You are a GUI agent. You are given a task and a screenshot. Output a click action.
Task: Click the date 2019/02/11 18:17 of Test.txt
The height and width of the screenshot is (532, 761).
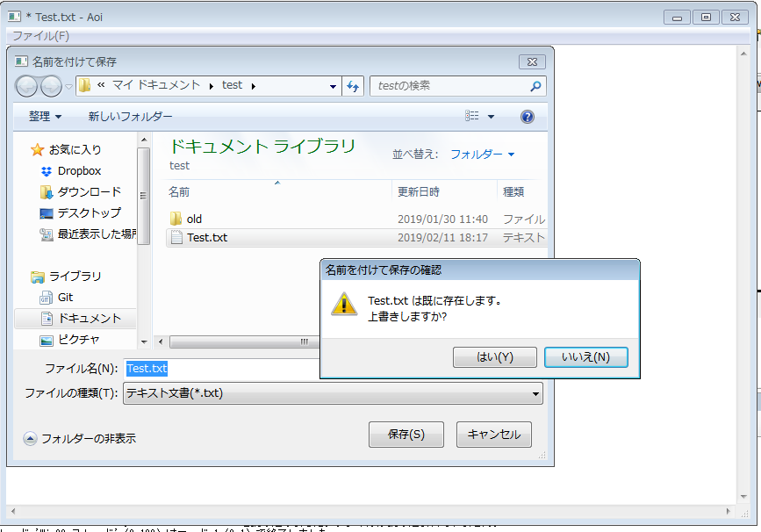coord(442,237)
